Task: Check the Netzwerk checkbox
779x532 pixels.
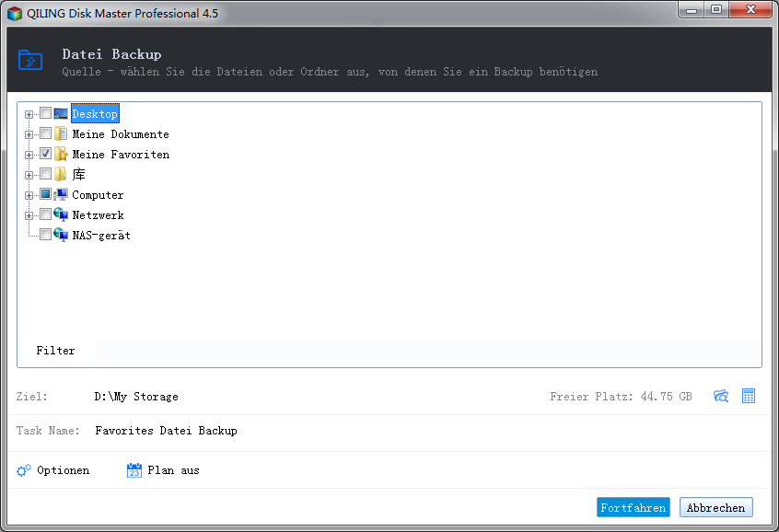Action: [x=45, y=214]
